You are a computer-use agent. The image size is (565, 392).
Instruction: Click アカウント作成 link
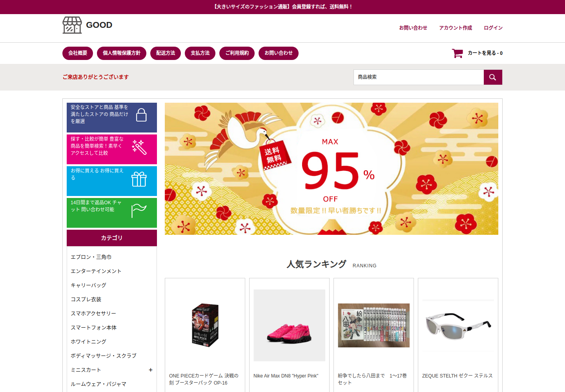click(x=456, y=28)
